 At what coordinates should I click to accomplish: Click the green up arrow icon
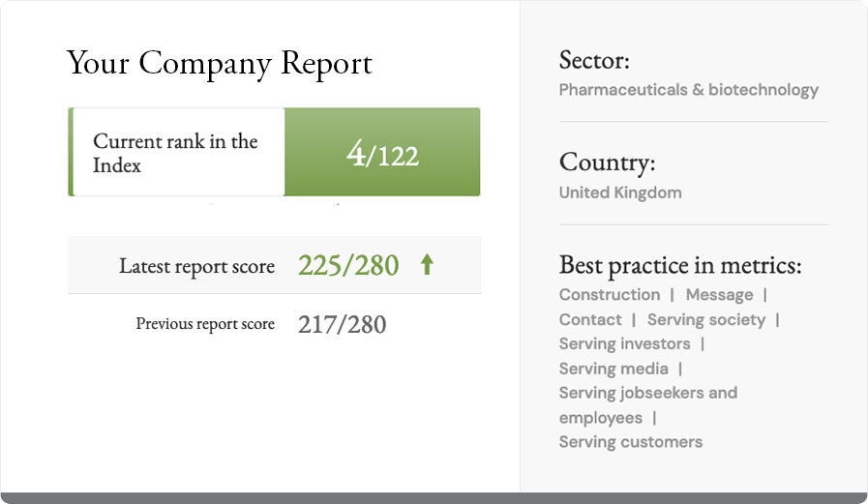pos(427,265)
